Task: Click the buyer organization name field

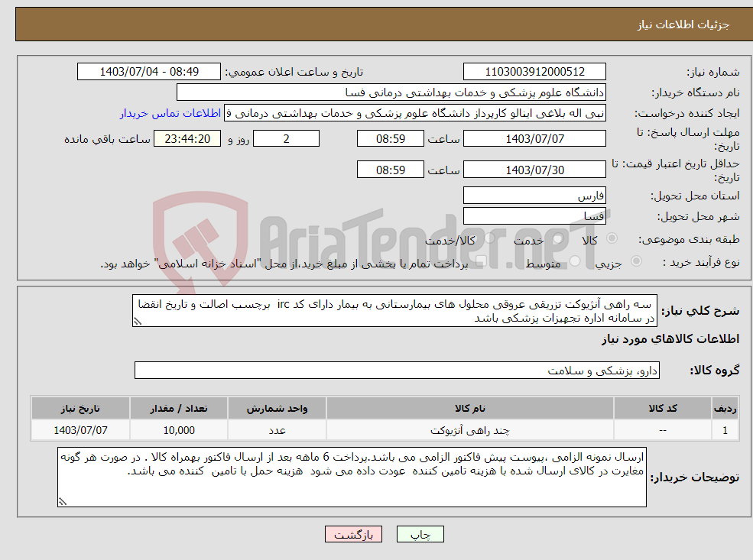Action: 391,92
